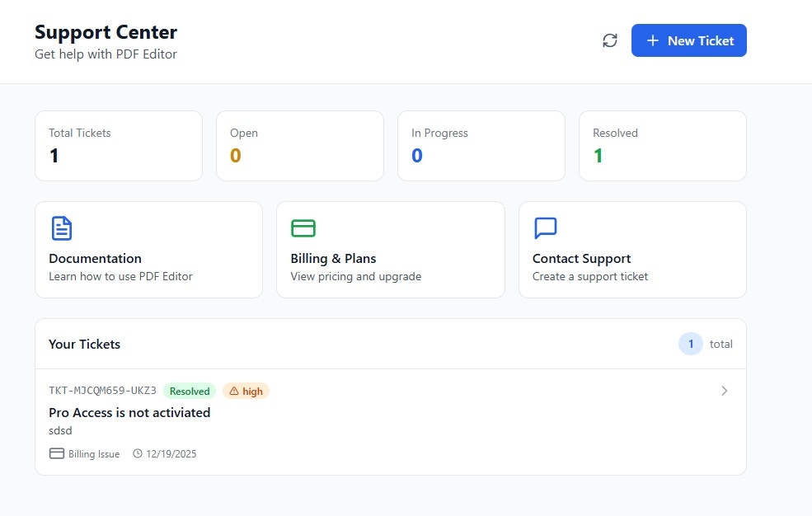
Task: Click the high priority warning icon
Action: tap(234, 392)
